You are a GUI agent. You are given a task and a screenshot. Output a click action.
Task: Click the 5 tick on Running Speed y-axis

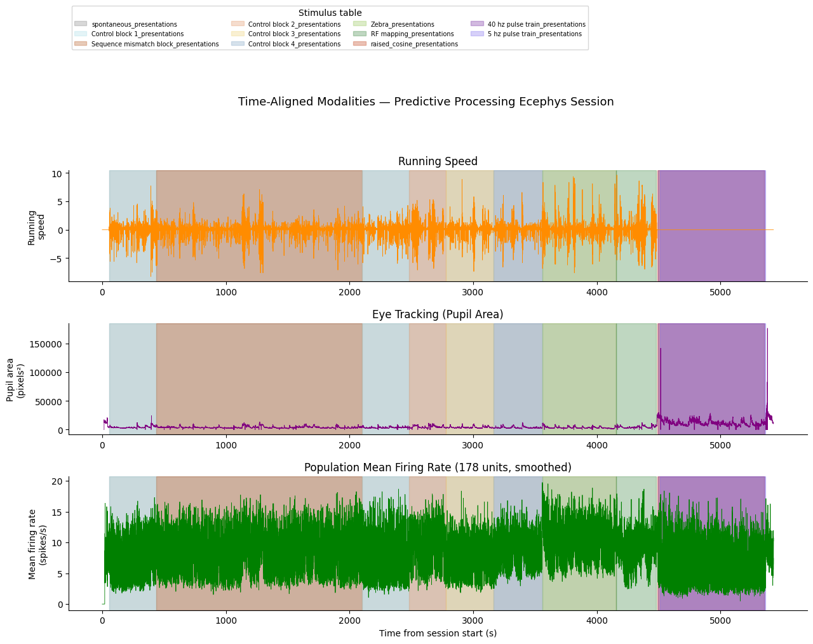pyautogui.click(x=59, y=202)
